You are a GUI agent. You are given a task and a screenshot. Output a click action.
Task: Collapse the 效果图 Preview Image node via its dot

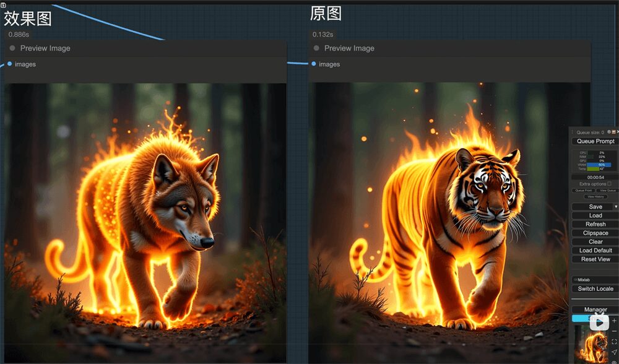12,48
